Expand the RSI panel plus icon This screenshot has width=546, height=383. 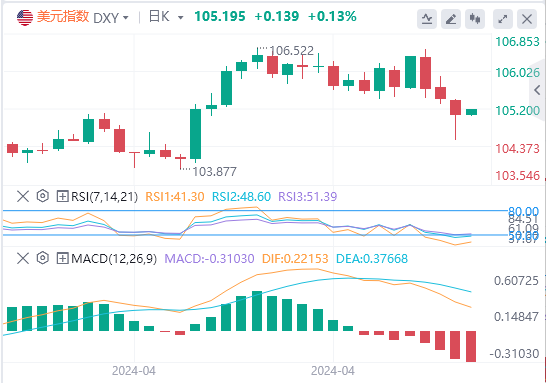pos(62,196)
